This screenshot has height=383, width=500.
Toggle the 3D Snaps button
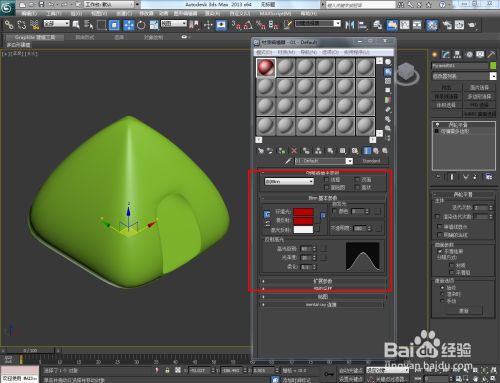(236, 25)
